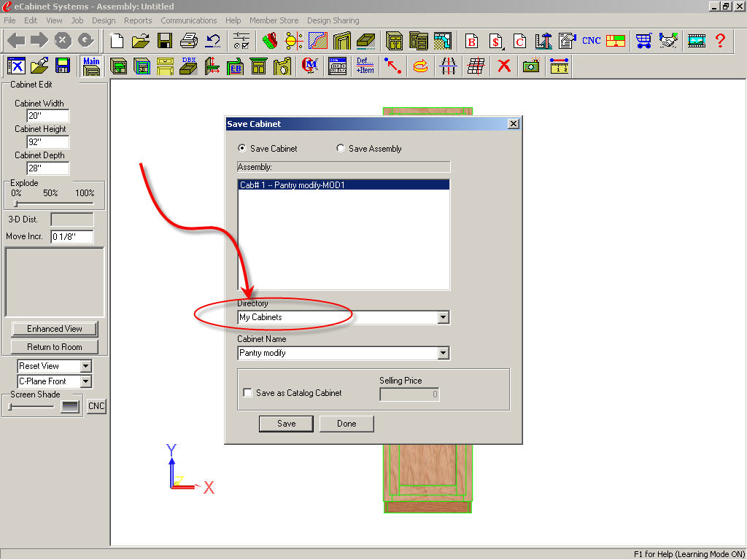Screen dimensions: 747x560
Task: Click the Explode slider handle
Action: click(x=16, y=204)
